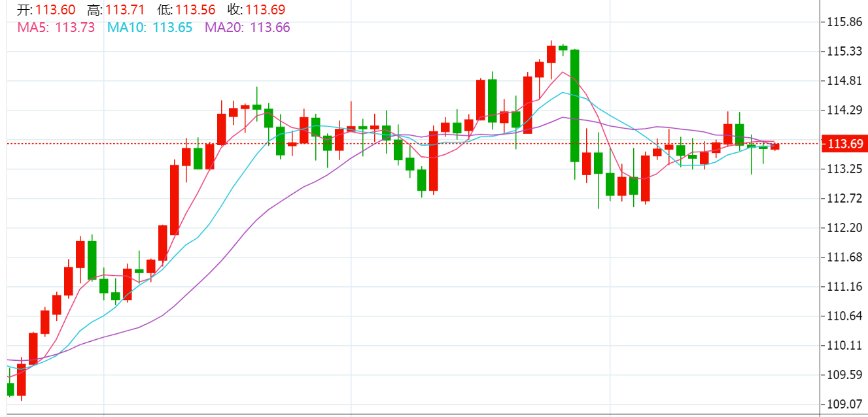Viewport: 868px width, 417px height.
Task: Select the 115.33 price axis label
Action: click(x=844, y=52)
